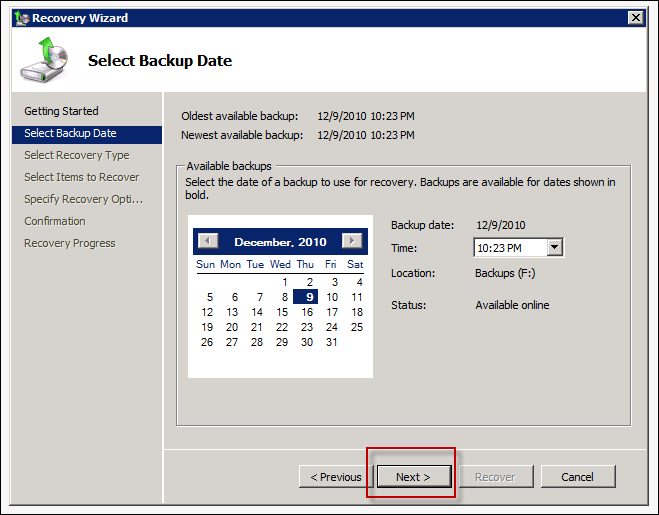The image size is (659, 515).
Task: Click the 10:23 PM time combo box
Action: click(x=518, y=248)
